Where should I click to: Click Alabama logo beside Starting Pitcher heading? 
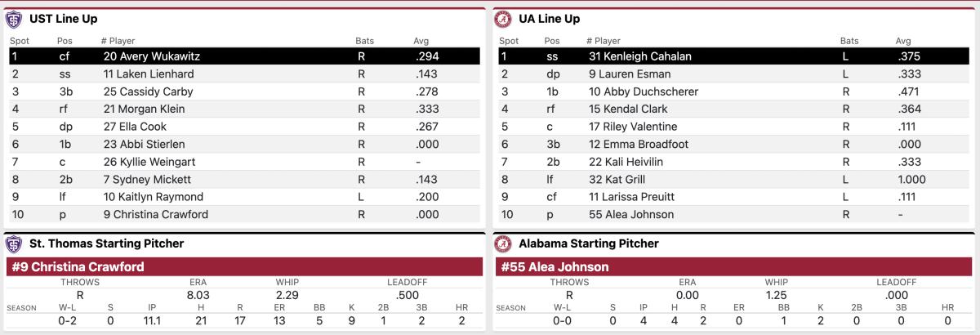point(503,243)
